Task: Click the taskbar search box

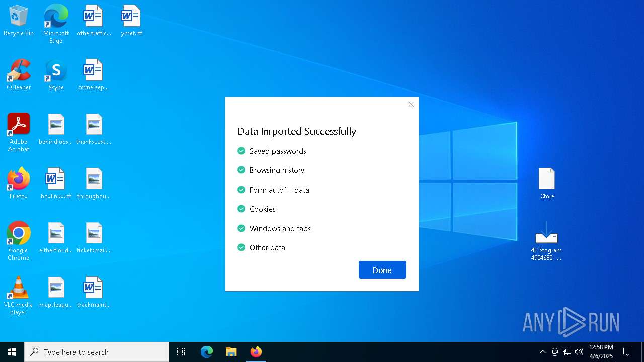Action: pos(97,352)
